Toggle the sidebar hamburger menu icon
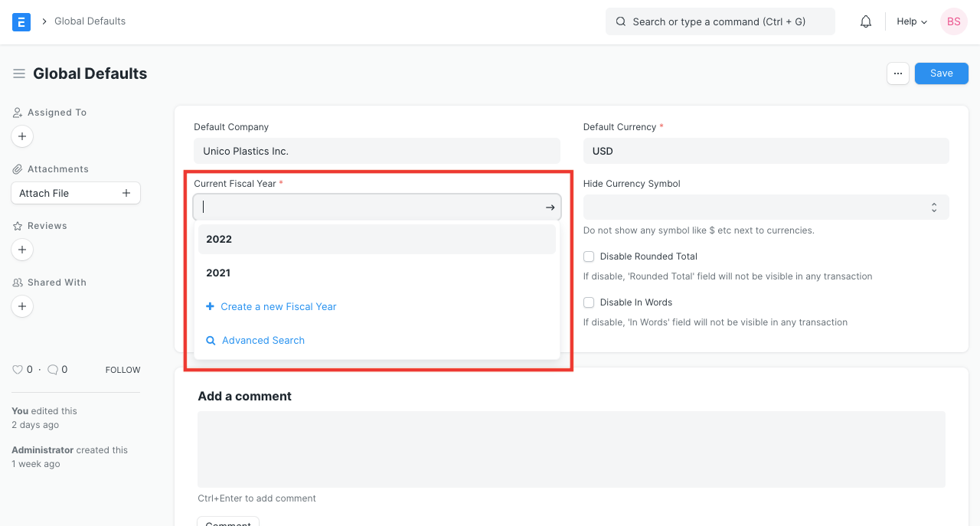The height and width of the screenshot is (526, 980). (19, 74)
